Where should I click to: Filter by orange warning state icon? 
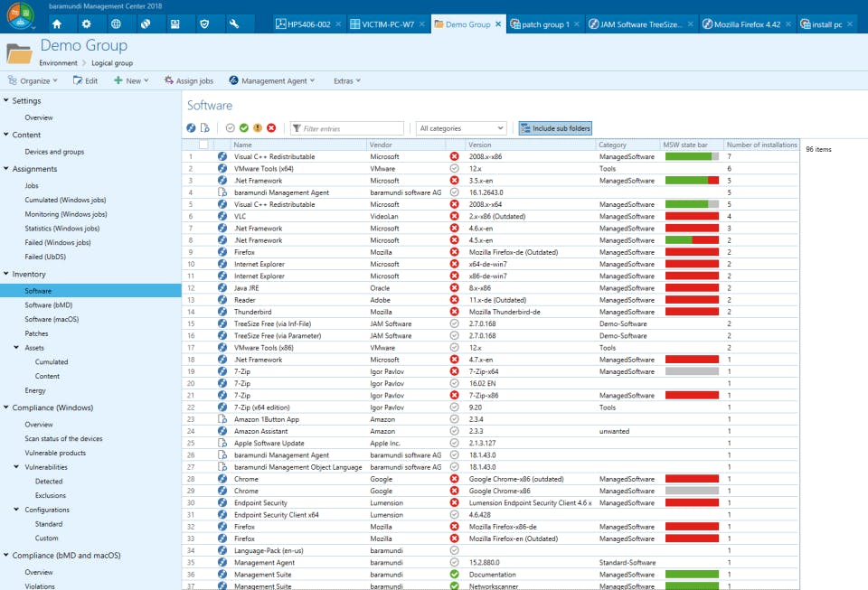click(x=258, y=128)
